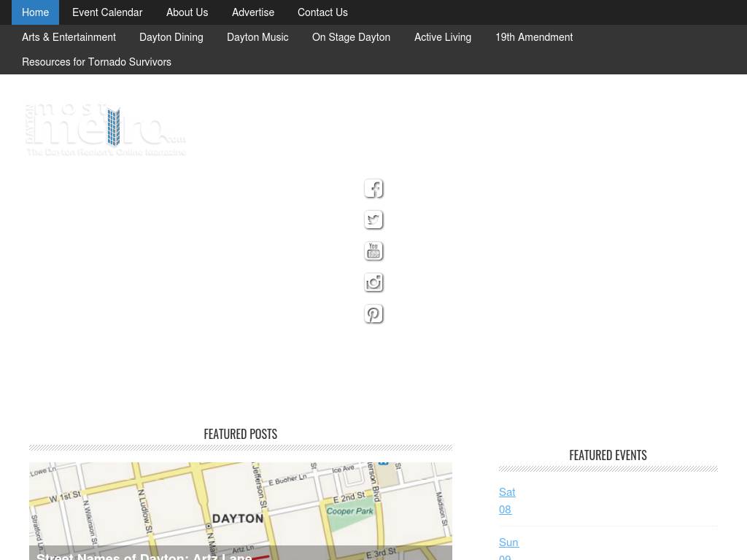
Task: Open the Advertise page
Action: coord(253,12)
